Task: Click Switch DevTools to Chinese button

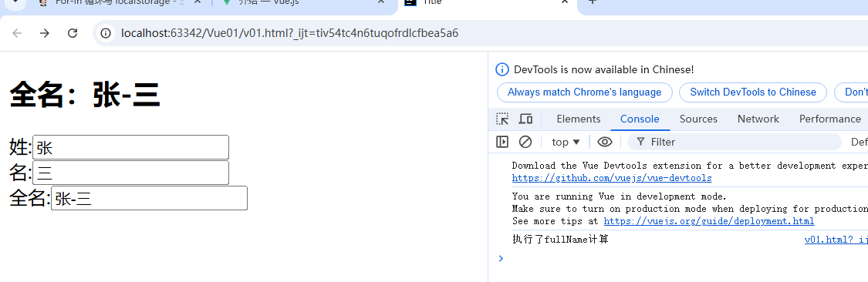Action: [x=753, y=92]
